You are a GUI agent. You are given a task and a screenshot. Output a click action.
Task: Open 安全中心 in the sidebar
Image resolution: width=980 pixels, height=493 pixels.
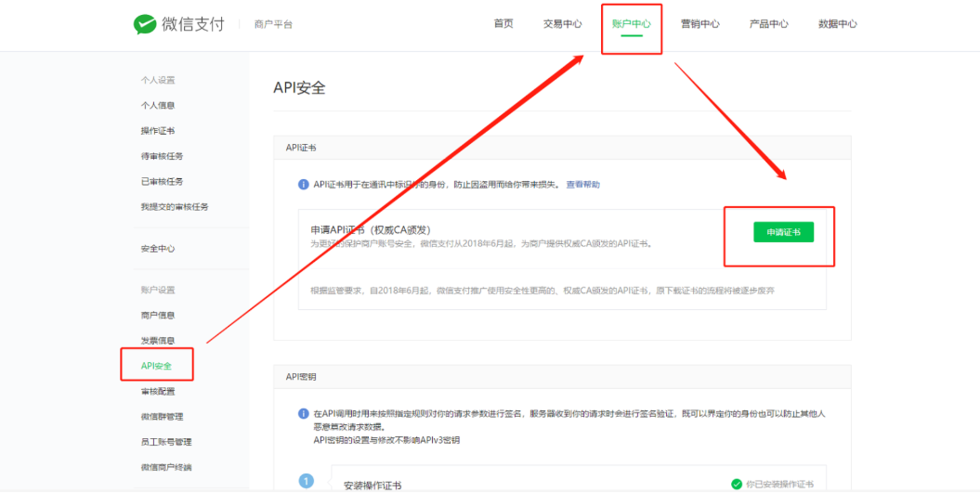pos(158,249)
